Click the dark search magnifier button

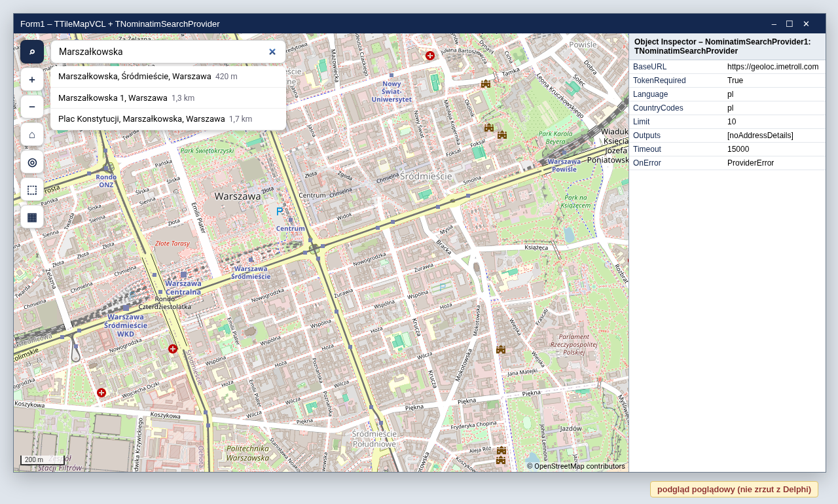[x=32, y=52]
